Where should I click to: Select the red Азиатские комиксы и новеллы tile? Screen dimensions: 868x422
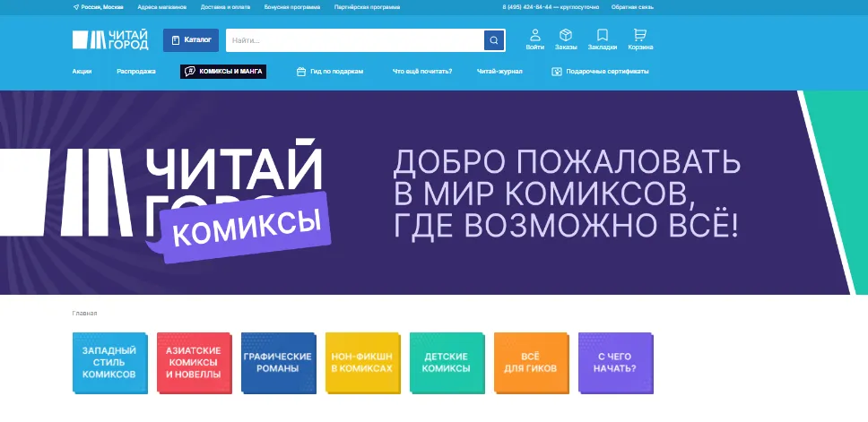click(x=195, y=363)
